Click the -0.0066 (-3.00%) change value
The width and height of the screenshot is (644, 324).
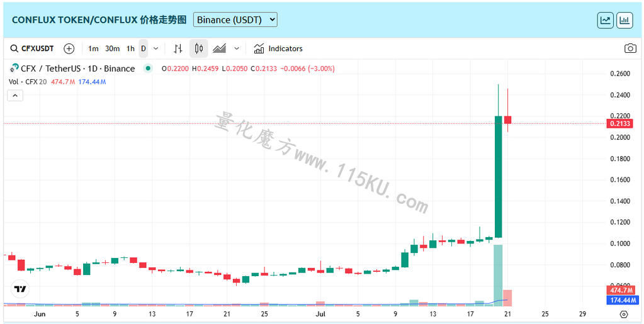coord(307,69)
